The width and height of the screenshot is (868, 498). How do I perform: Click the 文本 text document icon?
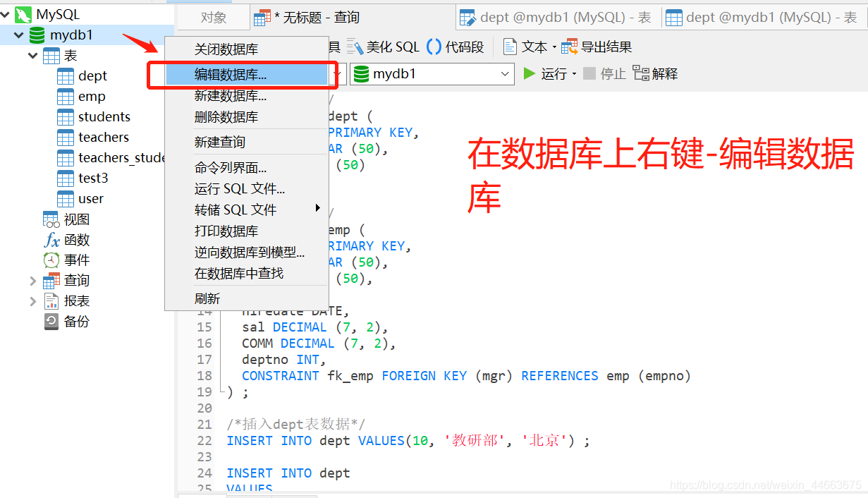pyautogui.click(x=510, y=47)
